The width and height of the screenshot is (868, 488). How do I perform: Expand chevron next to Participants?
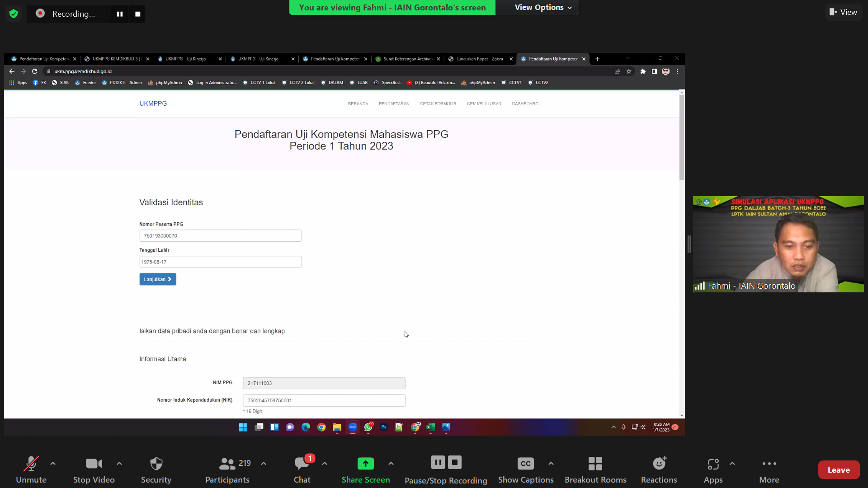pos(264,464)
